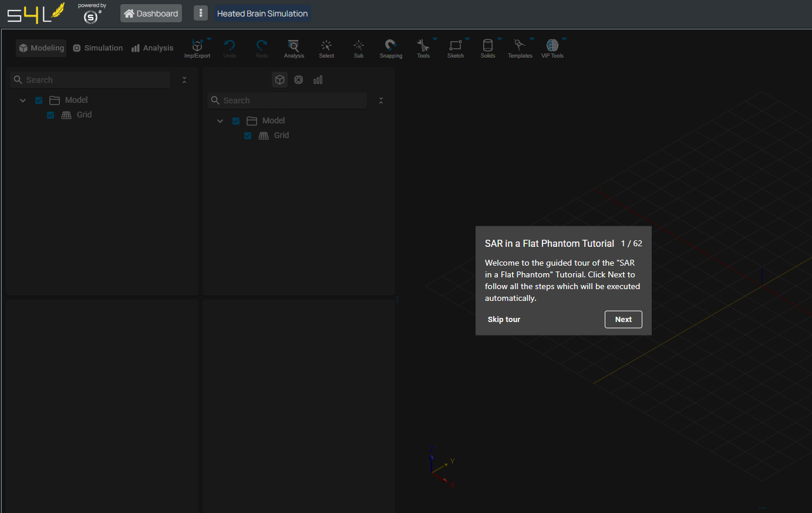Select the bar chart analysis view icon
Viewport: 812px width, 513px height.
(318, 80)
